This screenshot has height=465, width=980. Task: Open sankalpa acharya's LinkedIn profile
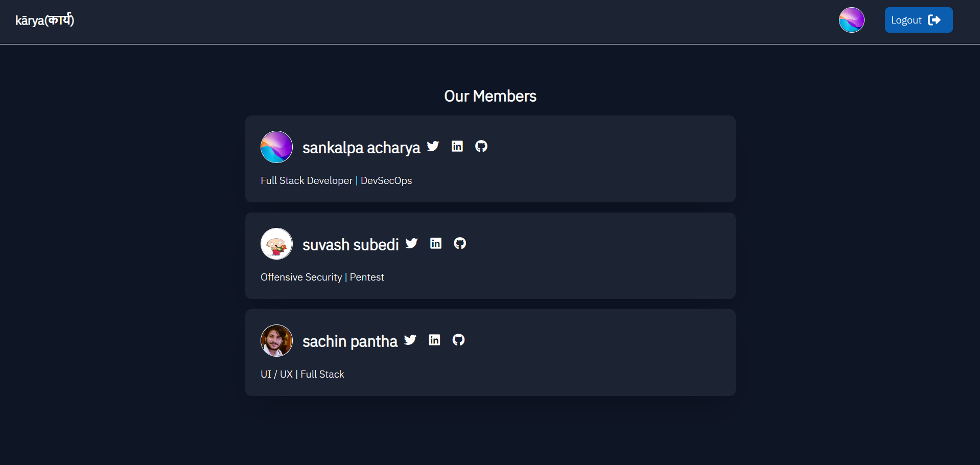coord(457,146)
